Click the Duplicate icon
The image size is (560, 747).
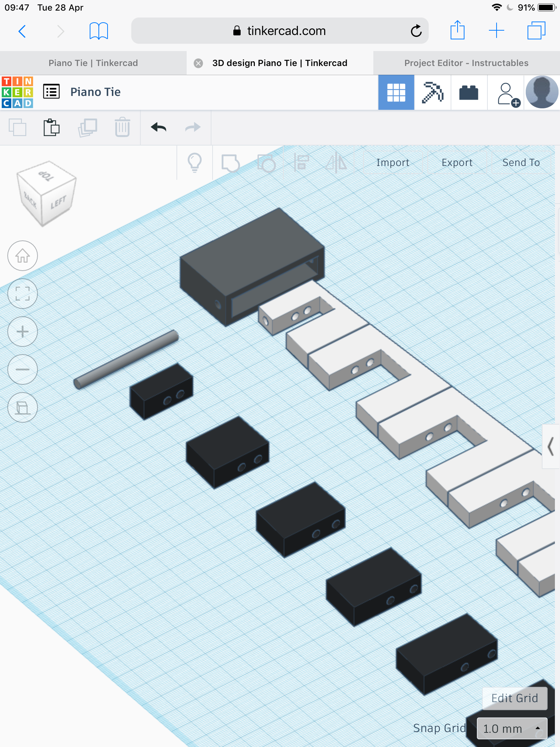(x=87, y=127)
